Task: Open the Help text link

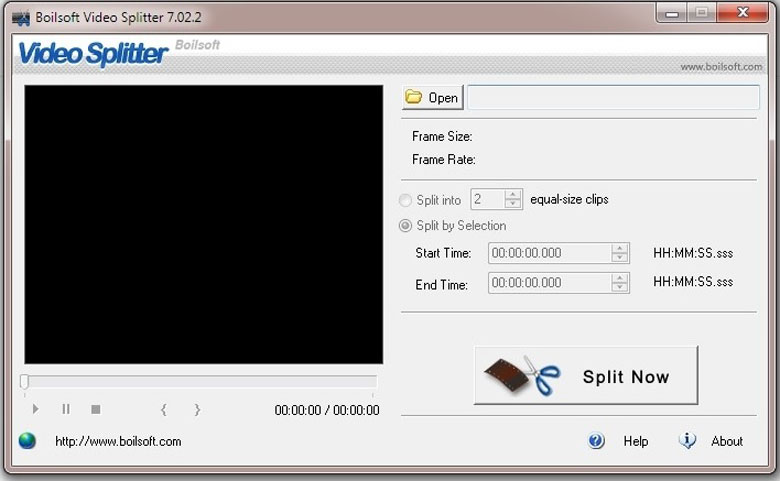Action: 636,441
